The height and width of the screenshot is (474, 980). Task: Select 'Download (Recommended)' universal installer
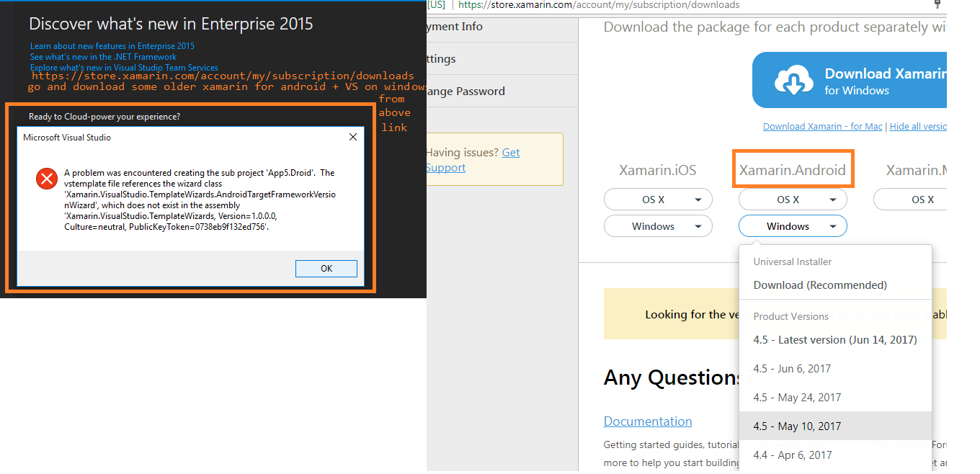tap(835, 285)
